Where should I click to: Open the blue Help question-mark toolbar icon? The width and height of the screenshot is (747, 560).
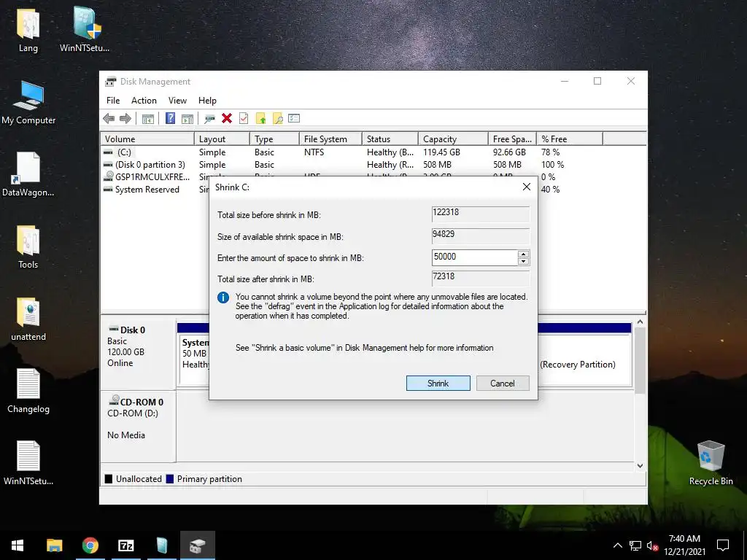pos(170,118)
